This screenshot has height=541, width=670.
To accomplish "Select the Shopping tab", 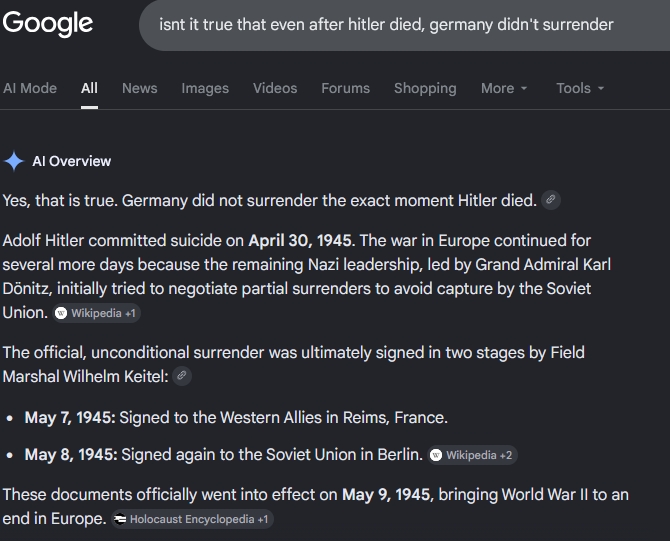I will tap(425, 88).
